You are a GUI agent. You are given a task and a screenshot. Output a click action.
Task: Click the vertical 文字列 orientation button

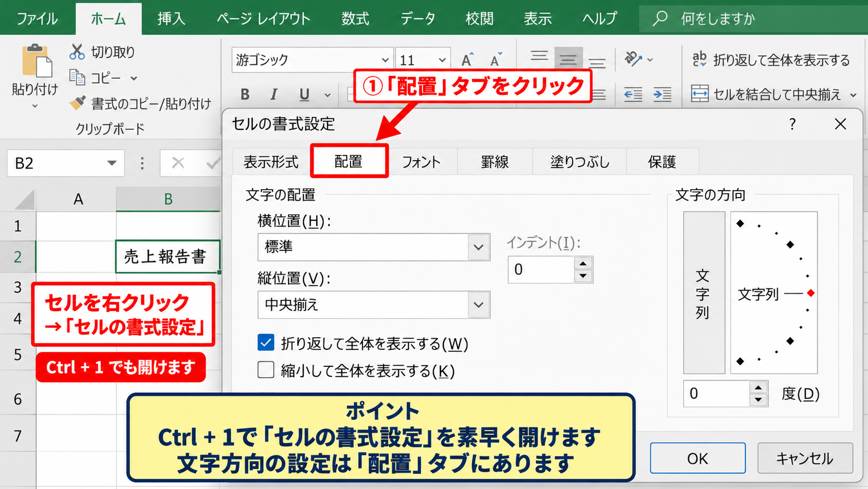704,293
